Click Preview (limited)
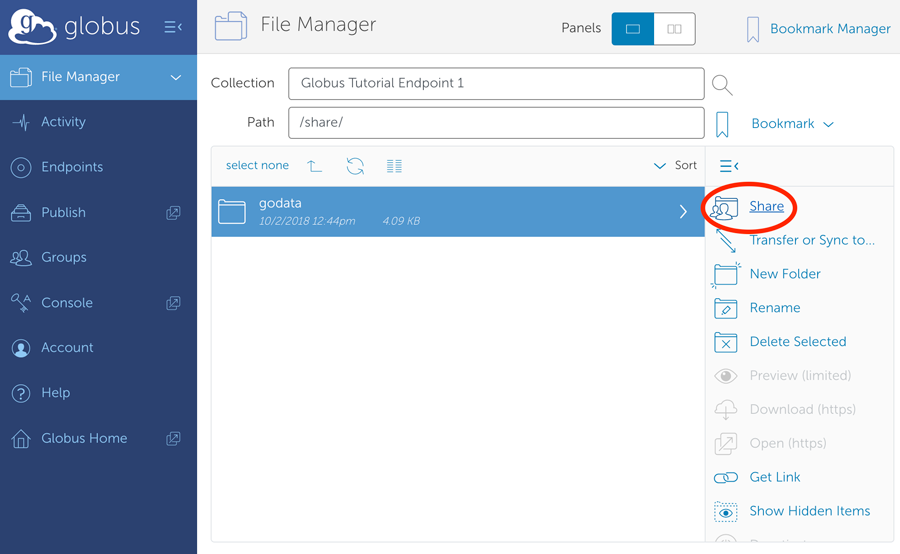Image resolution: width=900 pixels, height=554 pixels. [800, 375]
